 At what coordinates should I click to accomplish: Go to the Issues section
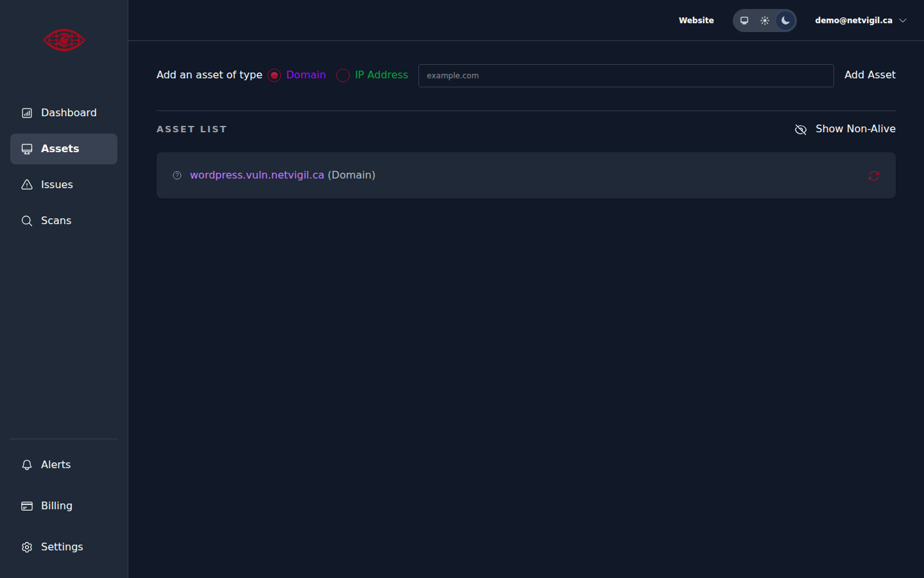(x=64, y=185)
